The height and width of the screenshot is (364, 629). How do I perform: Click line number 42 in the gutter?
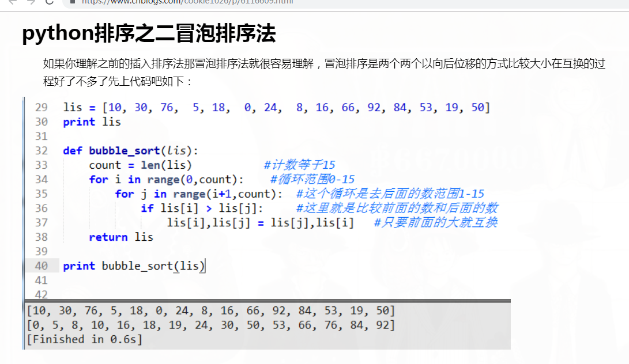tap(42, 295)
